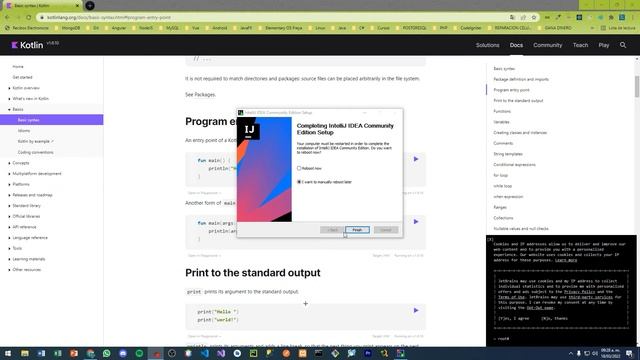The height and width of the screenshot is (360, 640).
Task: Jump to Functions in the page outline
Action: click(502, 111)
